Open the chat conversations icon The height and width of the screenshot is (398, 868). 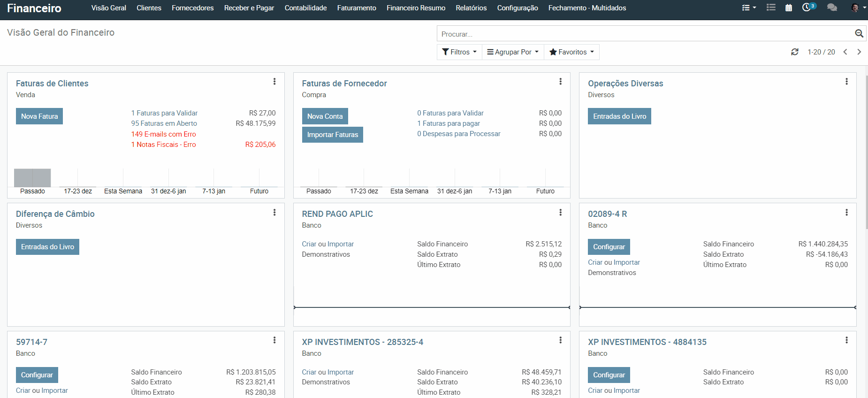pos(832,8)
